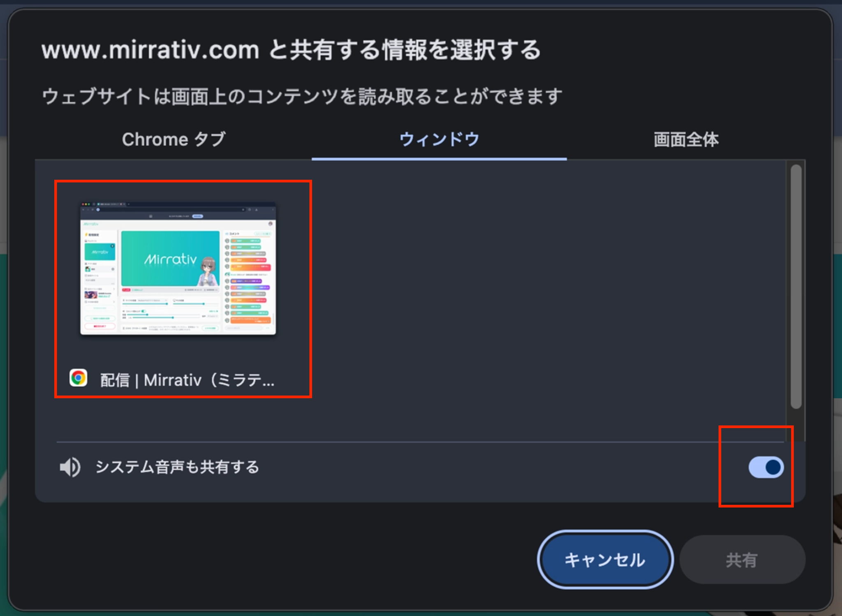Open the 画面全体 tab
The width and height of the screenshot is (842, 616).
click(x=686, y=139)
